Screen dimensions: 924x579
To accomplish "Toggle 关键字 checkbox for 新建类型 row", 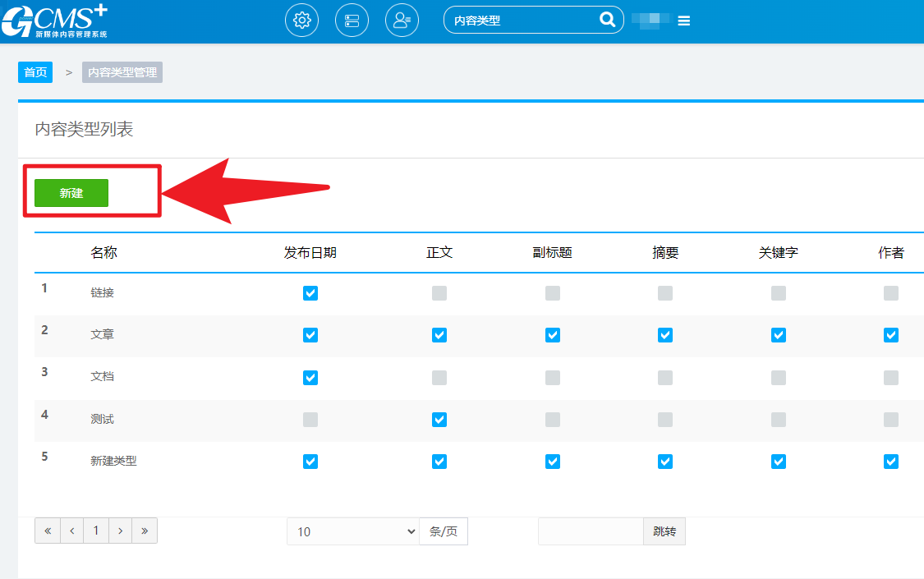I will [779, 462].
